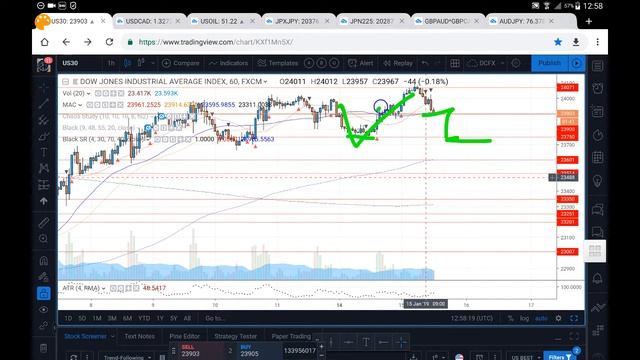Image resolution: width=640 pixels, height=360 pixels.
Task: Switch to the AUDJPY browser tab
Action: 520,21
